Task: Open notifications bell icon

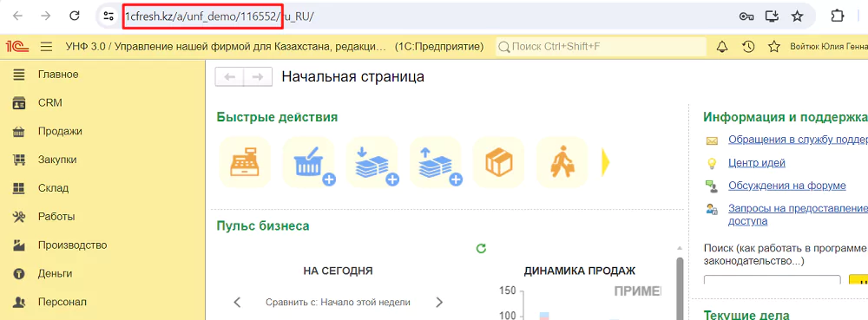Action: point(722,47)
